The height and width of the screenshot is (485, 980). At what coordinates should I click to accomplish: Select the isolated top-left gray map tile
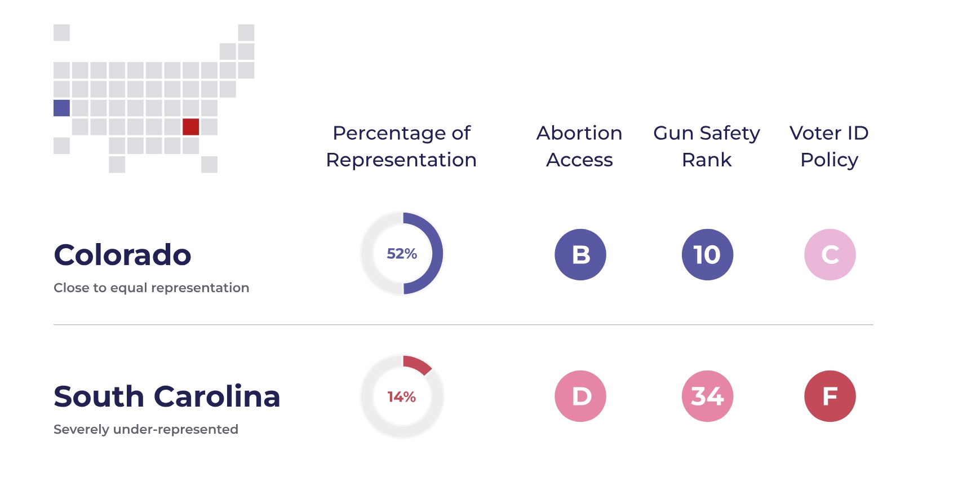point(61,33)
